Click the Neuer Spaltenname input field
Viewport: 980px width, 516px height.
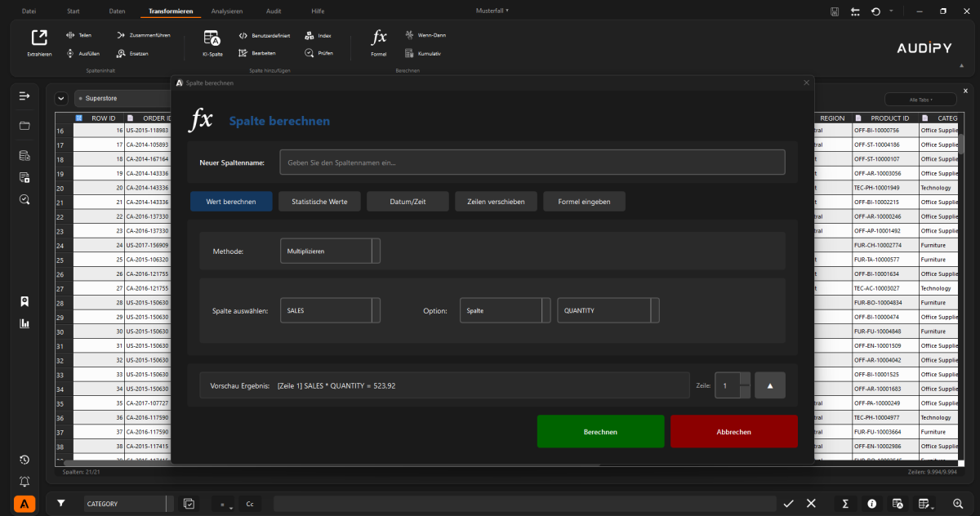532,162
